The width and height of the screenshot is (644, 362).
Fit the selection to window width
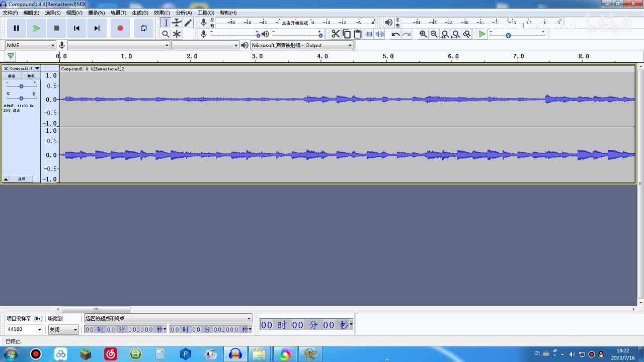click(x=445, y=34)
